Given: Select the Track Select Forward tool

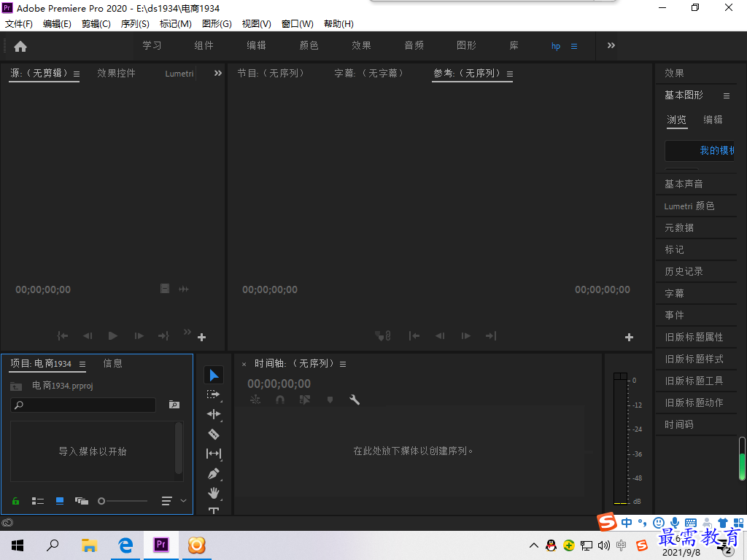Looking at the screenshot, I should (214, 394).
